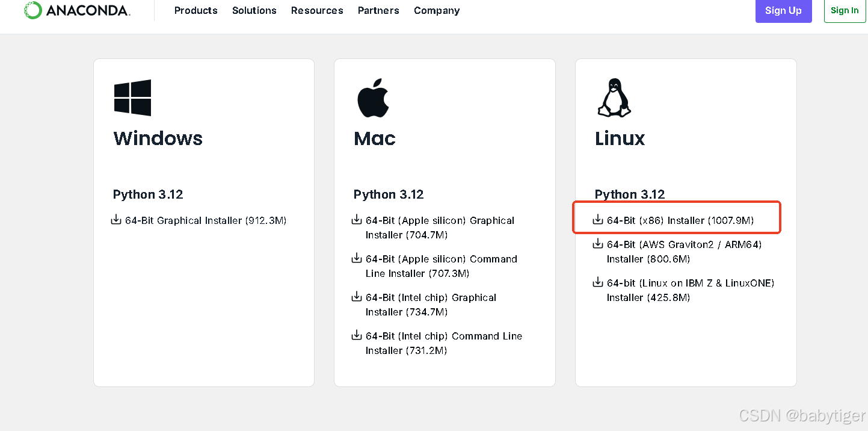Screen dimensions: 868x431
Task: Click Python 3.12 label in the Mac card
Action: (x=389, y=194)
